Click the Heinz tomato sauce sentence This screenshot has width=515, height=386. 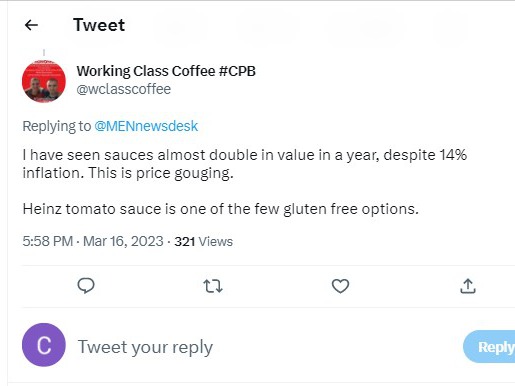pos(221,209)
